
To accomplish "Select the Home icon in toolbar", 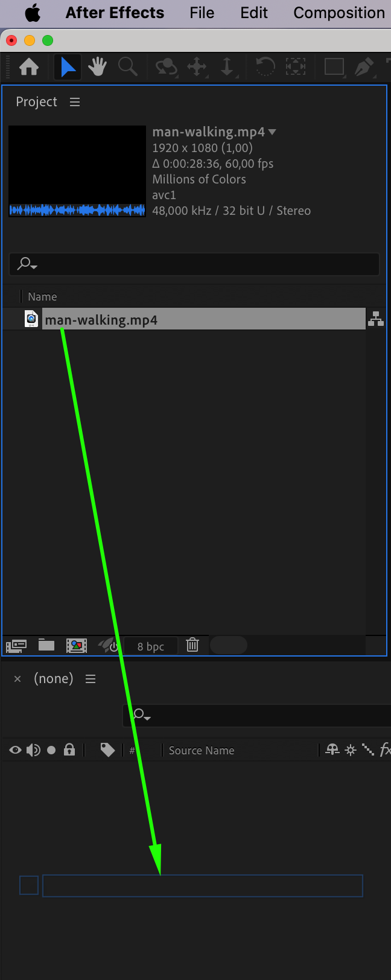I will pyautogui.click(x=29, y=67).
